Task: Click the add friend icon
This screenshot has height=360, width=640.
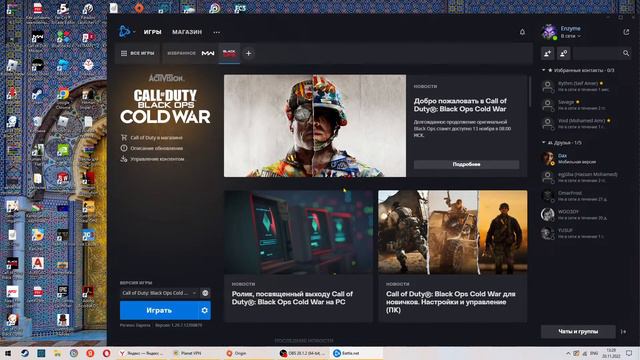Action: pos(547,53)
